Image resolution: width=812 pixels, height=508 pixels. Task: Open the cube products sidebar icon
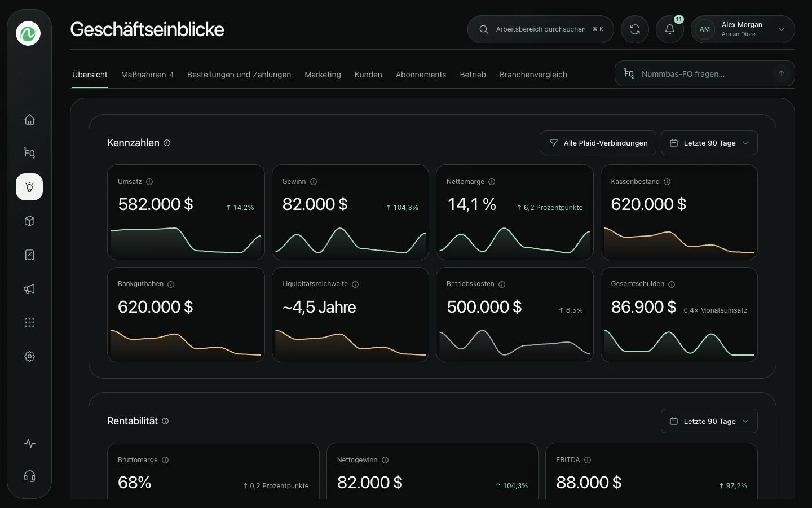pos(29,221)
